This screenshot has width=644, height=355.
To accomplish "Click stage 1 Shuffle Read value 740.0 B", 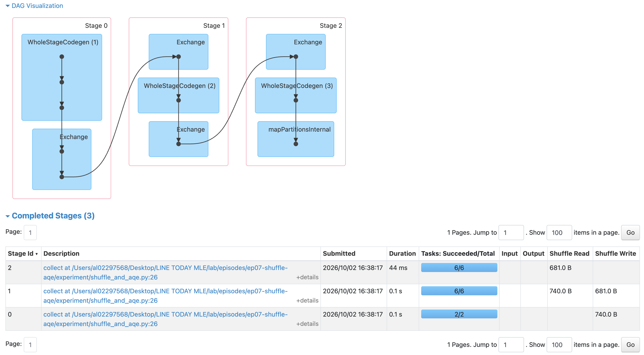I will click(x=560, y=291).
